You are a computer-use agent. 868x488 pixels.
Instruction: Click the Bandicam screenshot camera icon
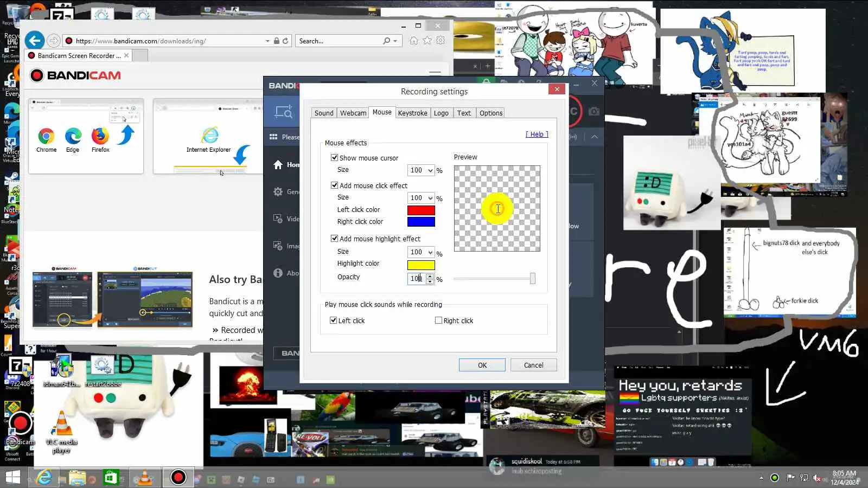point(594,111)
